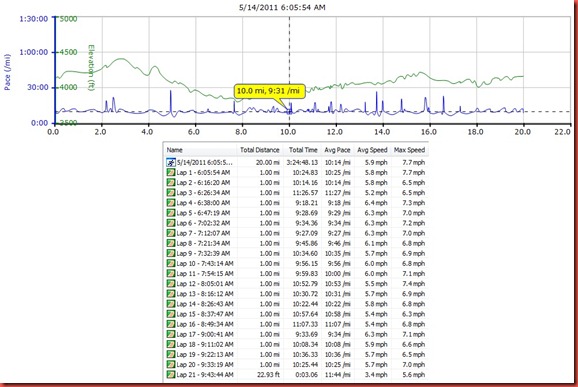The height and width of the screenshot is (387, 578).
Task: Click the Lap 21 row icon
Action: (x=171, y=374)
